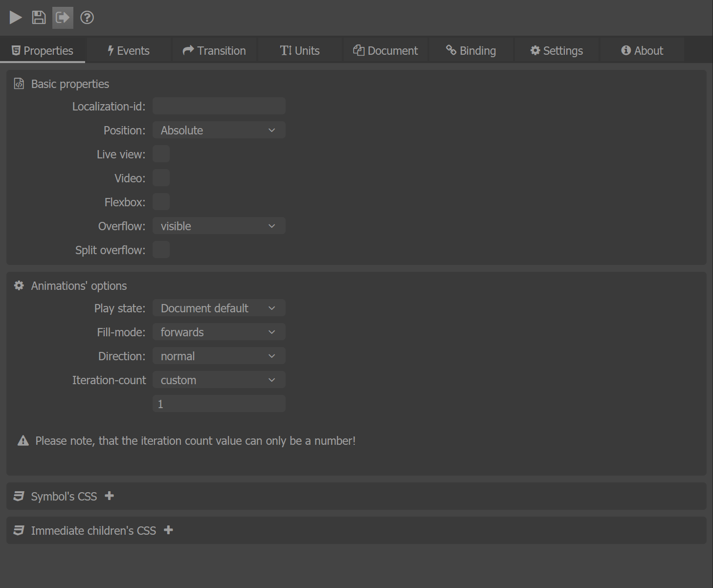
Task: Open the Transition tab
Action: (x=214, y=51)
